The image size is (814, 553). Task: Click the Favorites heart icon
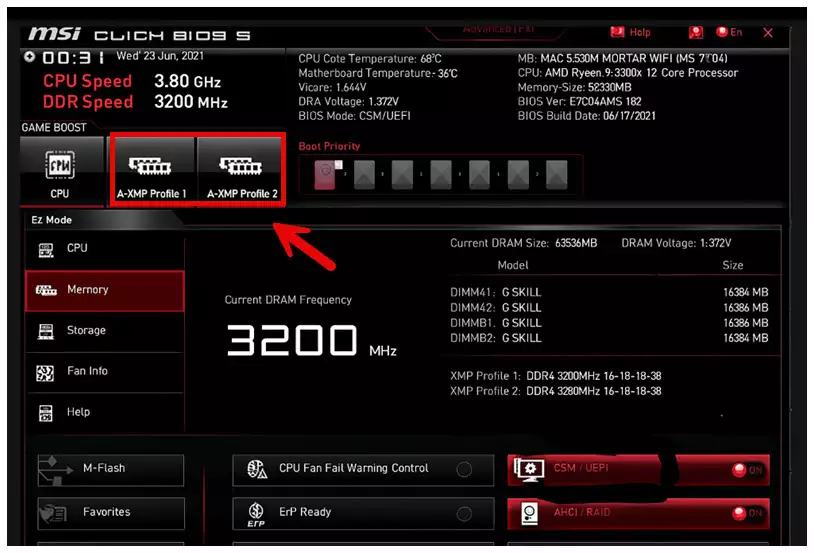pos(52,513)
